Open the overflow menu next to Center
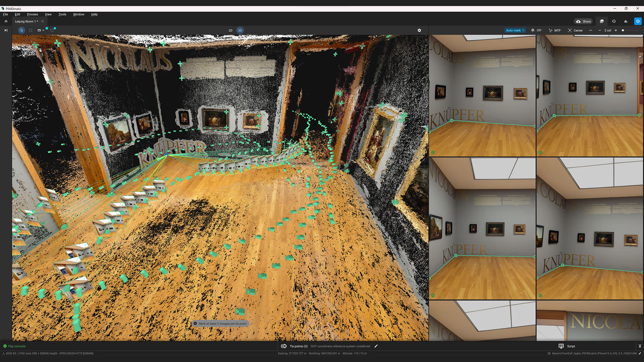 pyautogui.click(x=591, y=30)
